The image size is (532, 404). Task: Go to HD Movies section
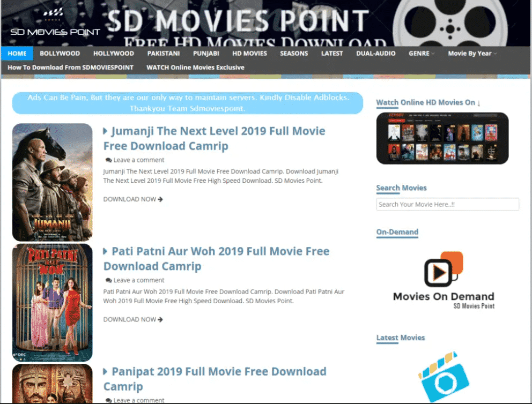(250, 53)
